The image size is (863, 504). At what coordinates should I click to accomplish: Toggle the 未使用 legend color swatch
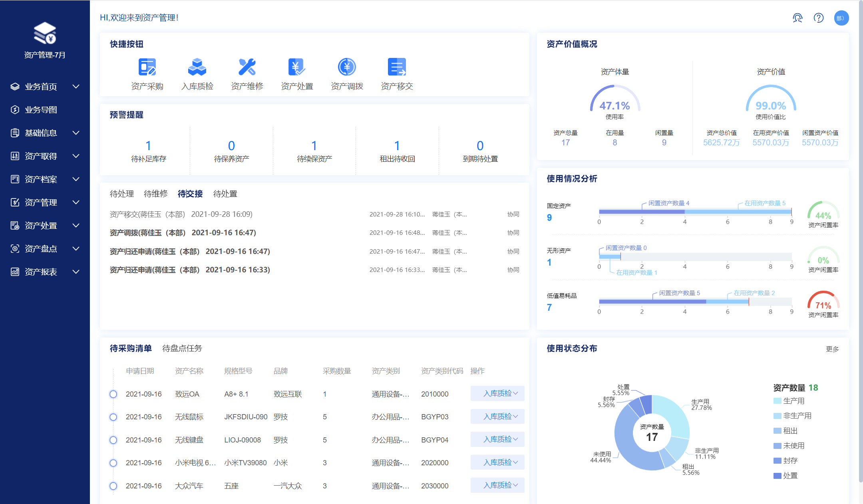tap(777, 446)
